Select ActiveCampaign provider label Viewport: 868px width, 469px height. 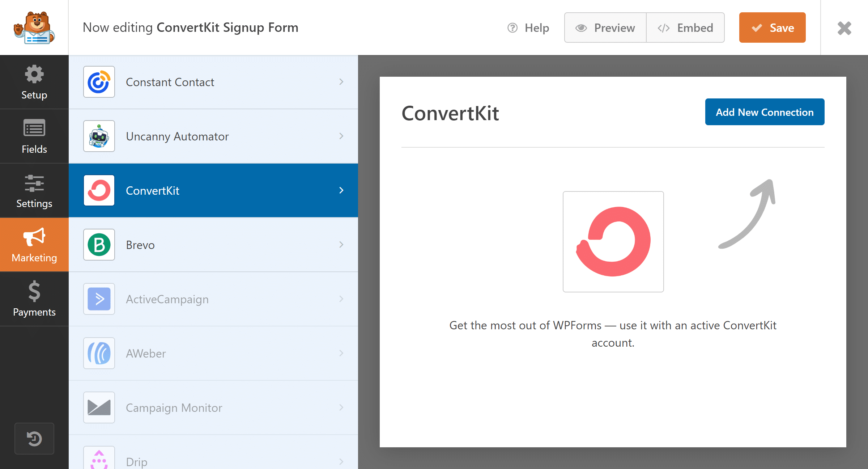(x=167, y=299)
